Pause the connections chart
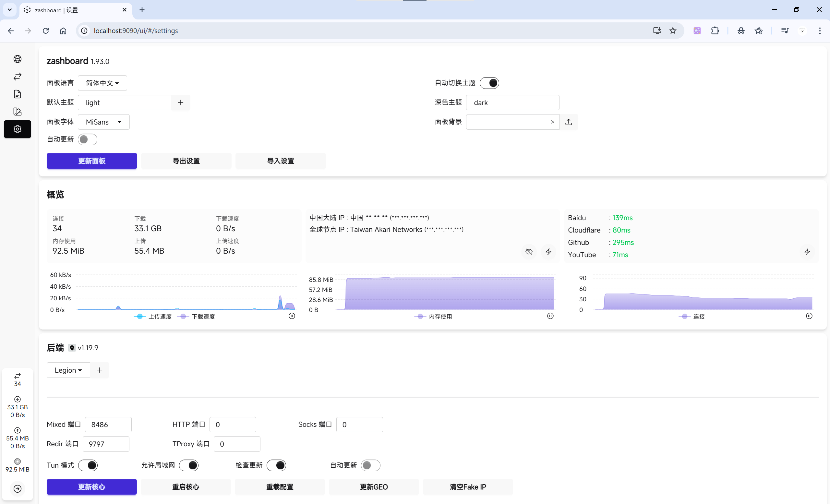 pyautogui.click(x=809, y=316)
